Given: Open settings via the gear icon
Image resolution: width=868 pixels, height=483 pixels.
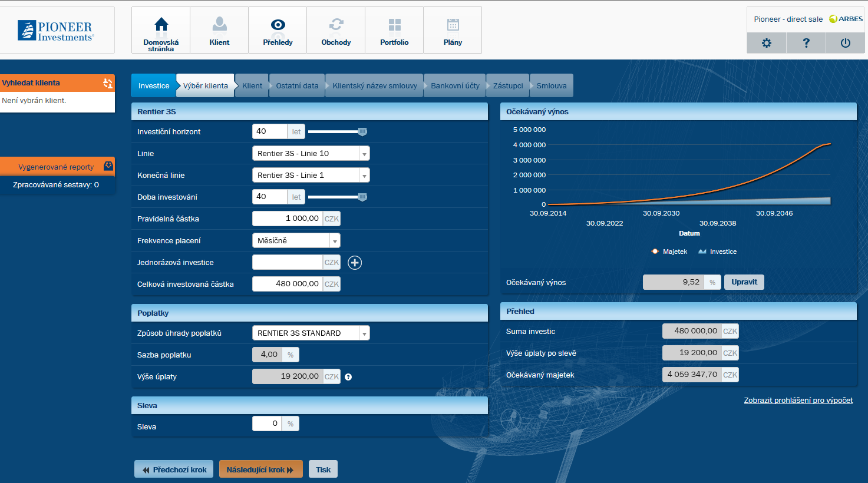Looking at the screenshot, I should click(766, 43).
